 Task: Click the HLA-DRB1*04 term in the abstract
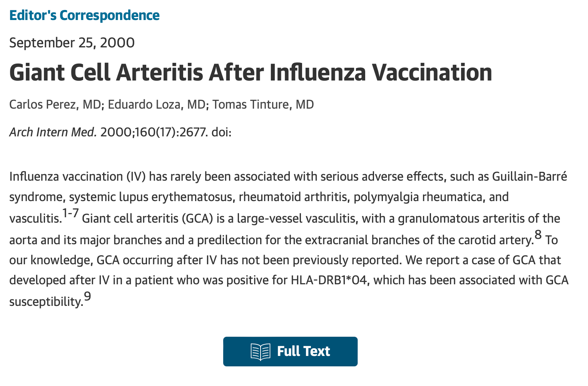point(330,280)
